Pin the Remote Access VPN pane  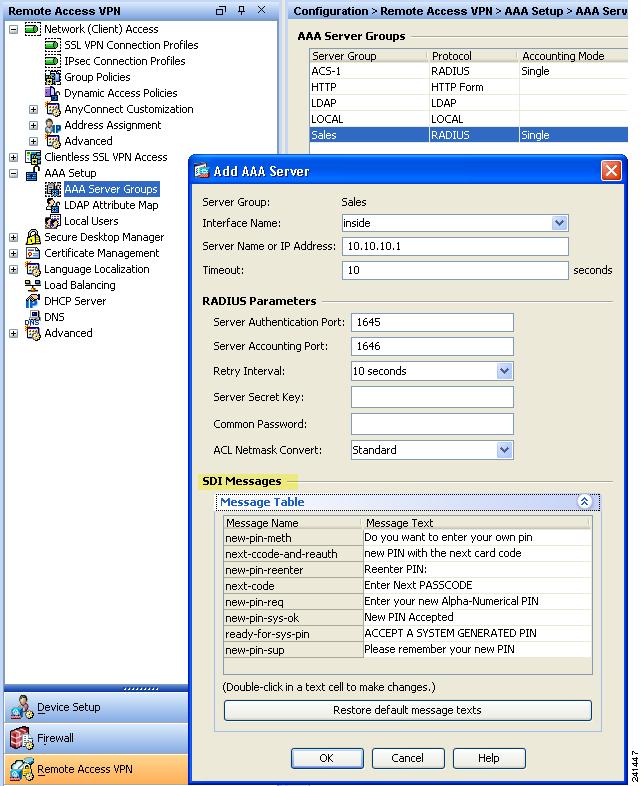coord(242,11)
